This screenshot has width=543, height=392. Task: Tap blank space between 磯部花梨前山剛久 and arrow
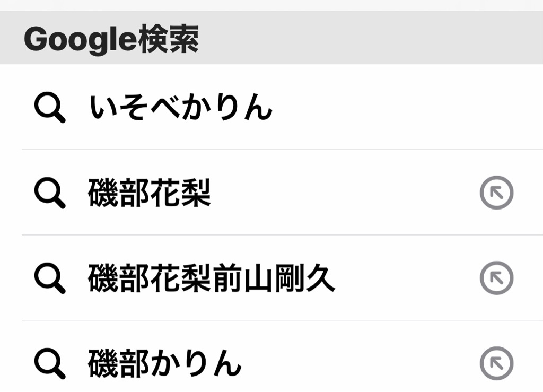(x=407, y=278)
